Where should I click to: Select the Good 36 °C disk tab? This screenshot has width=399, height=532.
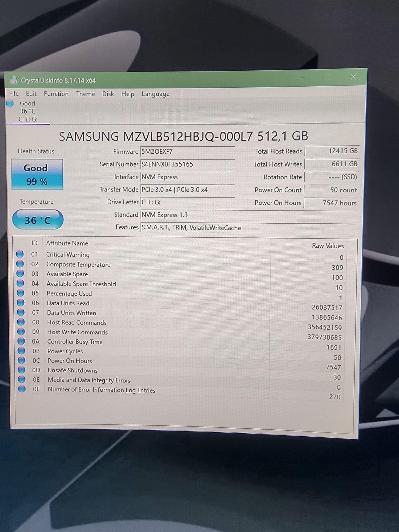click(27, 111)
